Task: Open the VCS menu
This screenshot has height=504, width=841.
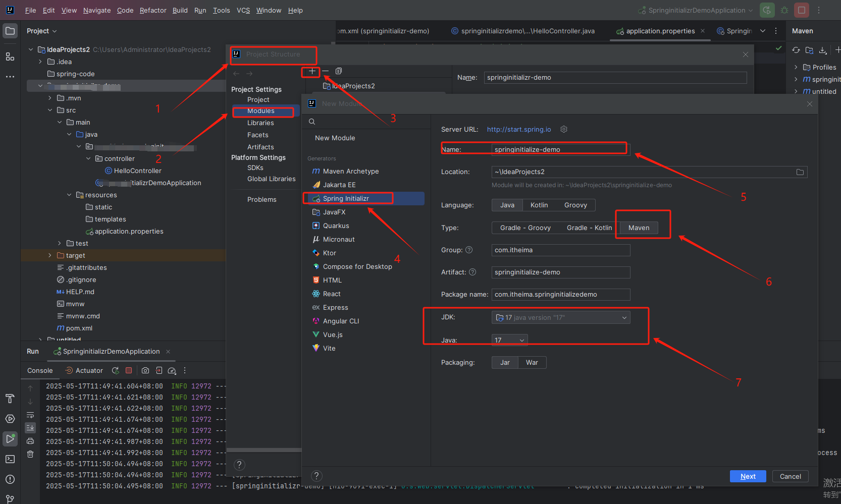Action: [x=243, y=10]
